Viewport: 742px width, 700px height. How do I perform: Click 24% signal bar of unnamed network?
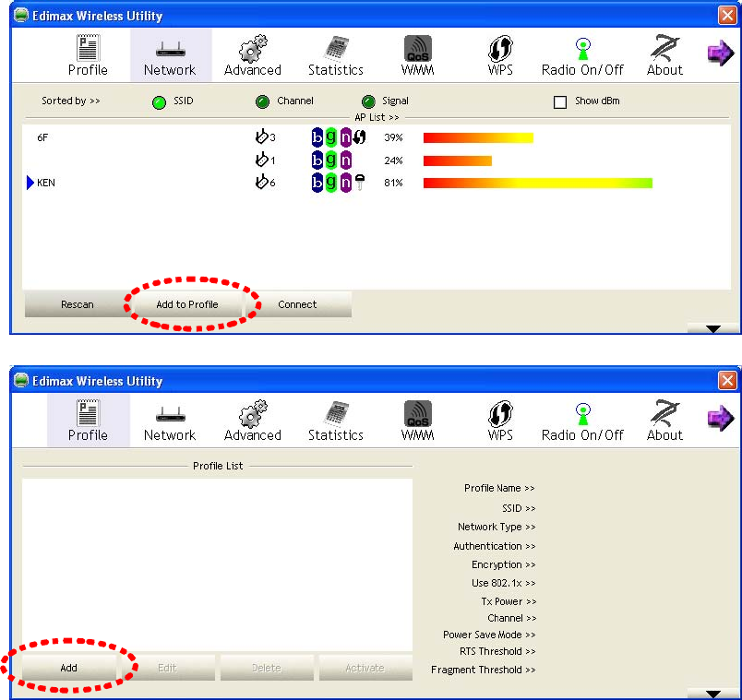(457, 160)
